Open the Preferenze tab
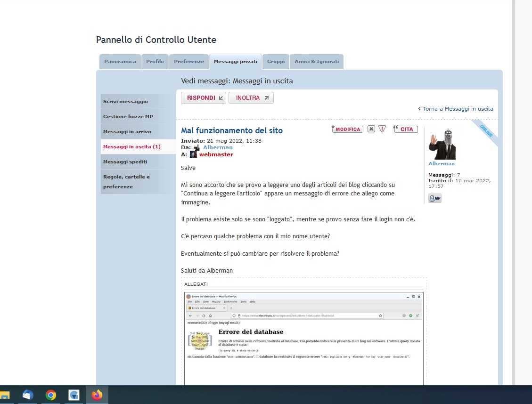Screen dimensions: 532x404 point(188,62)
